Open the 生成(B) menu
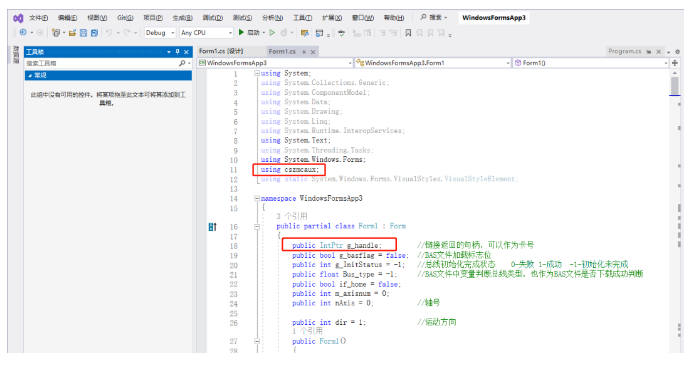 182,18
